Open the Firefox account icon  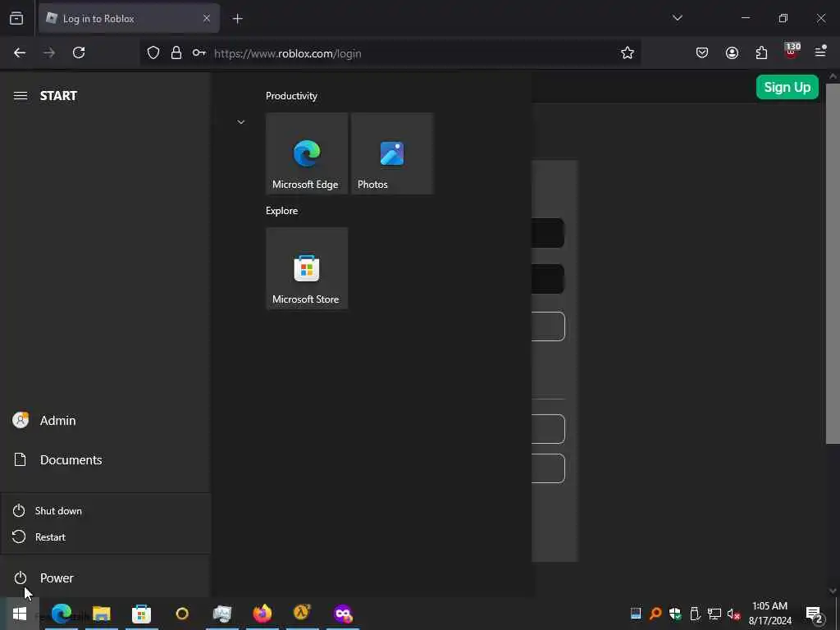[x=732, y=52]
